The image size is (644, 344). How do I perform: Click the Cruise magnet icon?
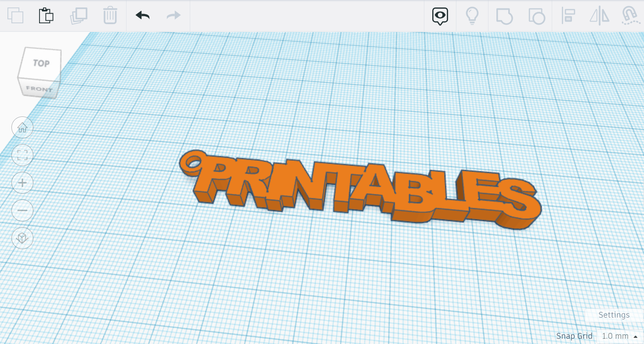(x=630, y=15)
